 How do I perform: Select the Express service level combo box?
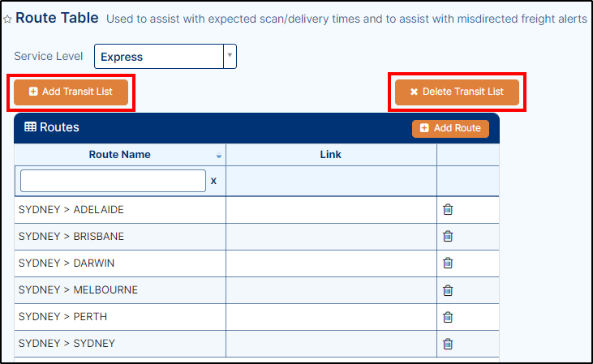tap(165, 56)
